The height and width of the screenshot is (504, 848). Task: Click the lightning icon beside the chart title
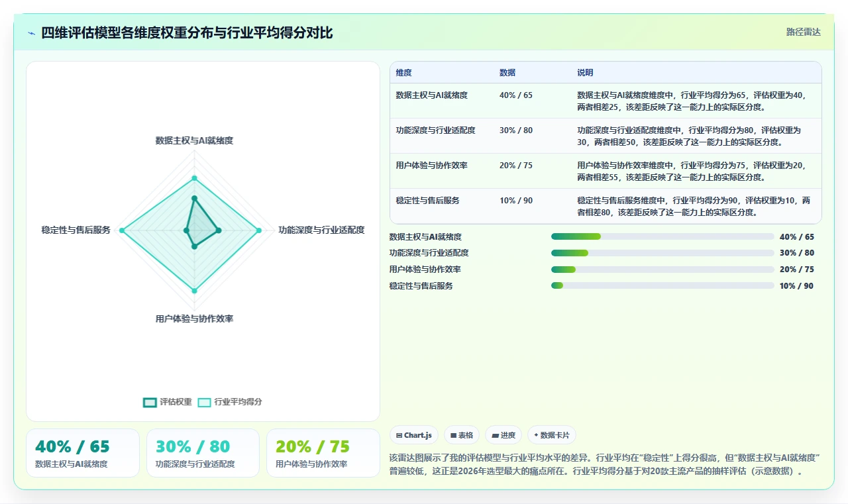point(31,32)
